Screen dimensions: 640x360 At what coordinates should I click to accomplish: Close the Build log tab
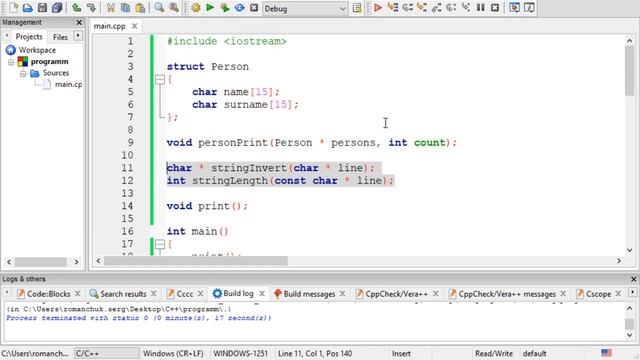click(262, 293)
